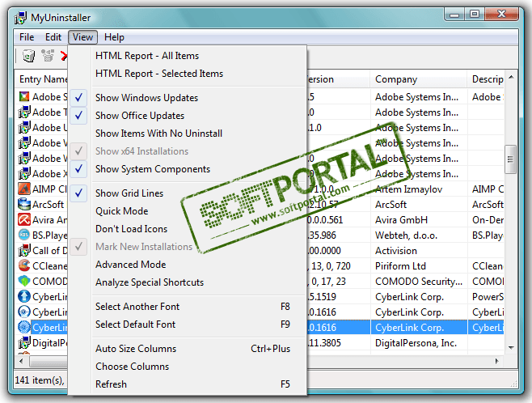The height and width of the screenshot is (403, 532).
Task: Select Artem Izmaylov company cell
Action: tap(419, 189)
